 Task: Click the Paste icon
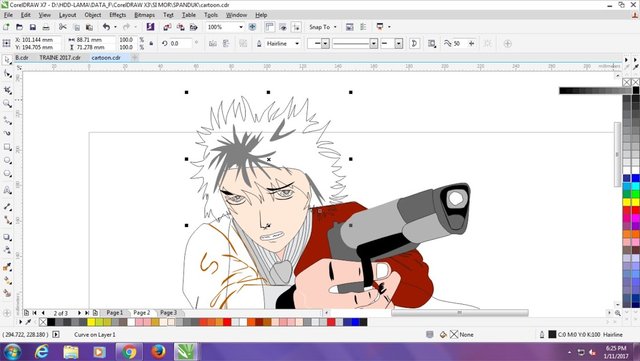point(89,27)
